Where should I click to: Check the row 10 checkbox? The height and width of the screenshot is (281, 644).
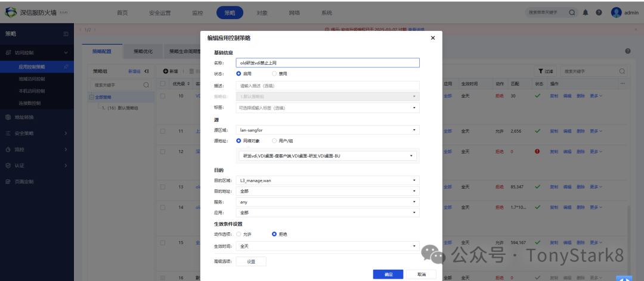(163, 96)
